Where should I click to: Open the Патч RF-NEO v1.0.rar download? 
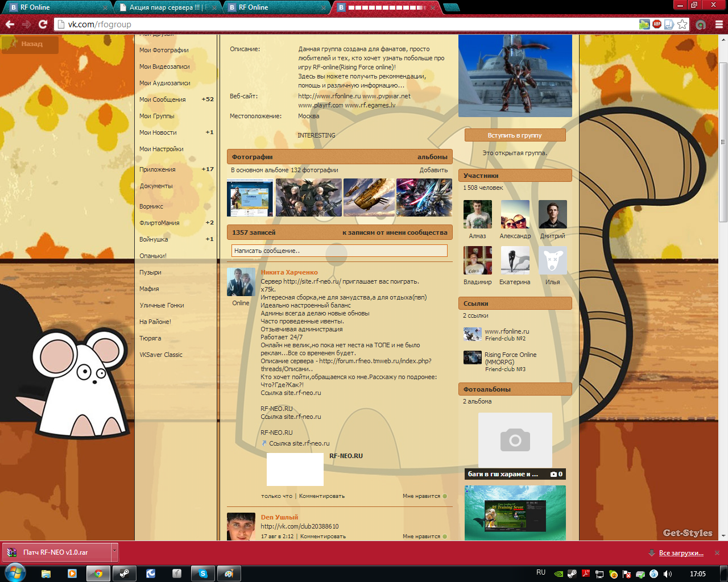(x=56, y=552)
